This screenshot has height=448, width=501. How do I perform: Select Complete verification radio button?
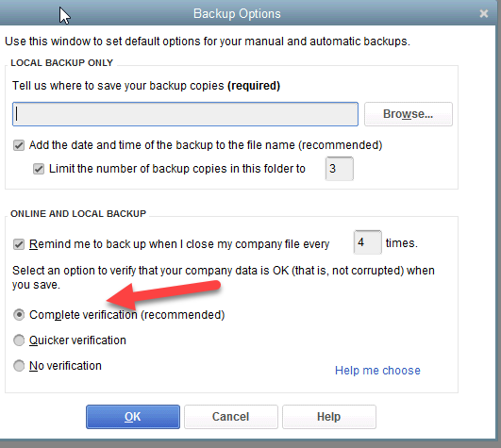click(19, 315)
